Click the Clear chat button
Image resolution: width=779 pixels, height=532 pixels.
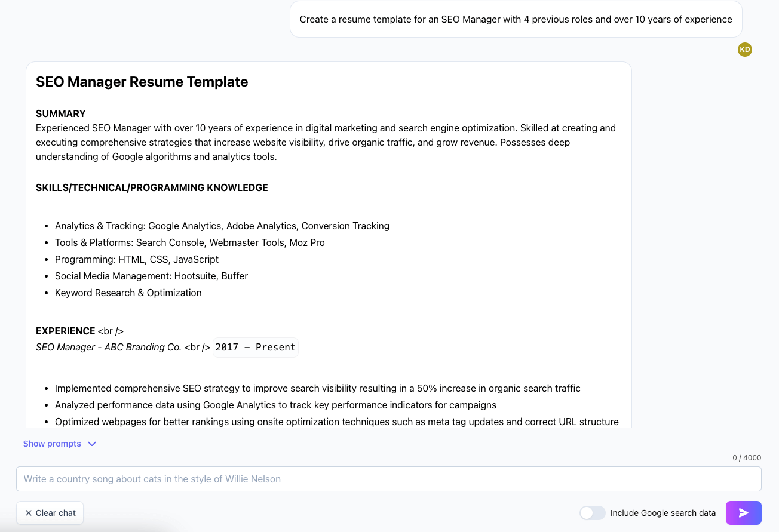[50, 513]
